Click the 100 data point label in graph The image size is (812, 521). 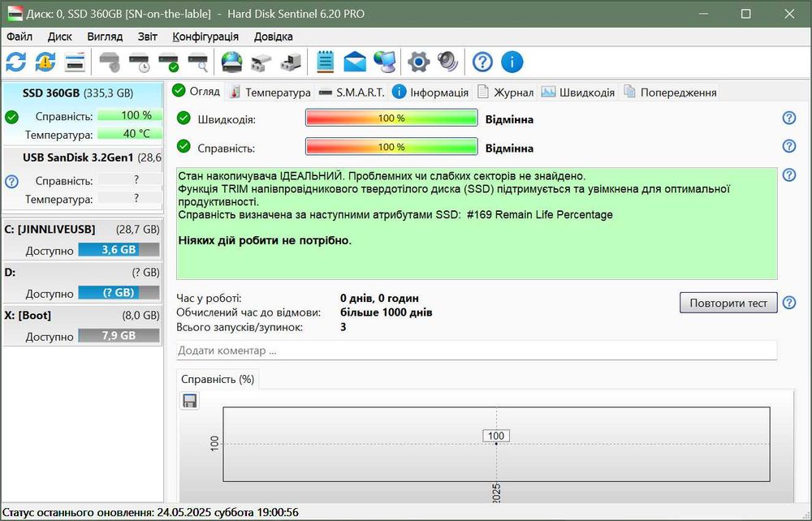point(496,436)
